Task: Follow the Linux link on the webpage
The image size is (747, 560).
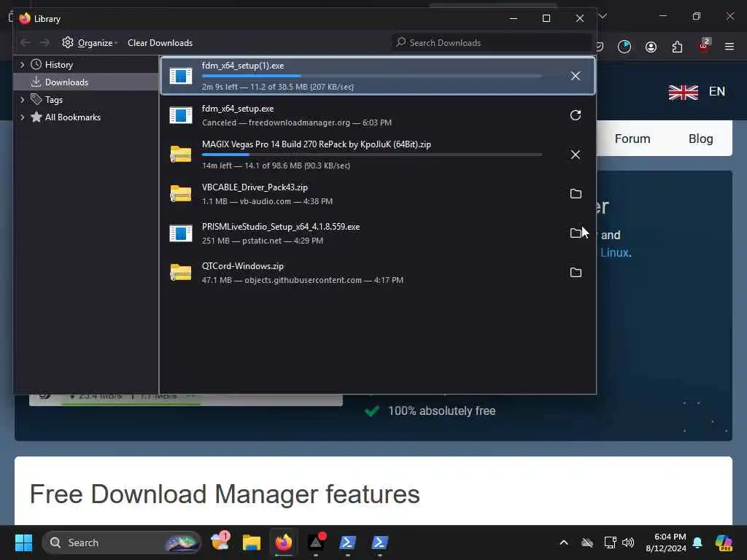Action: click(x=614, y=253)
